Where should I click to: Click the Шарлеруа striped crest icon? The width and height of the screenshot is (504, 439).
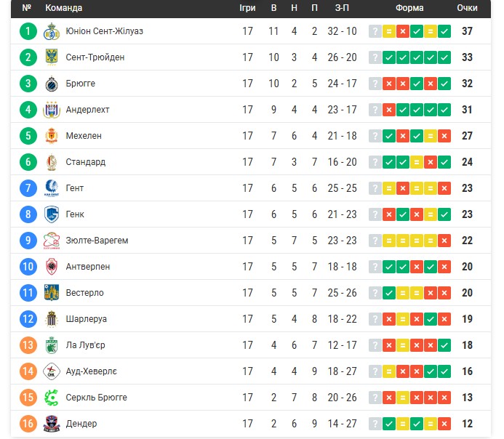pos(51,319)
